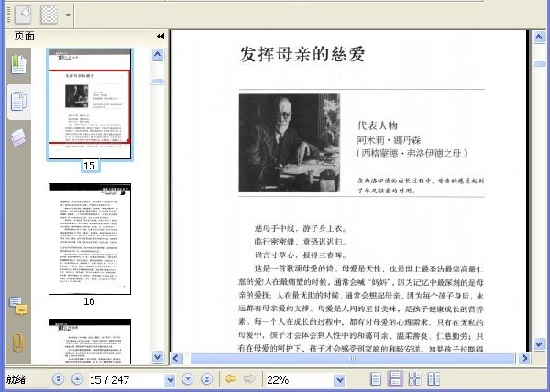Open the Attachments paperclip panel
The height and width of the screenshot is (392, 550).
coord(18,343)
